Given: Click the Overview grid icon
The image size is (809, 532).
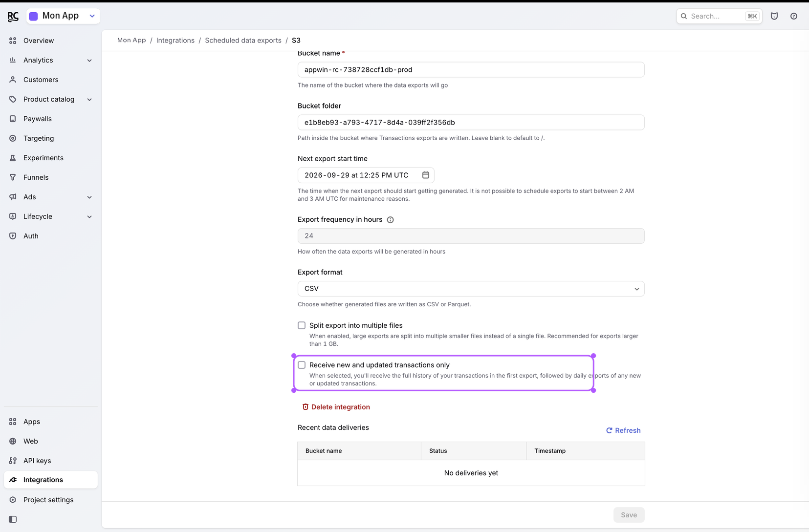Looking at the screenshot, I should 13,41.
